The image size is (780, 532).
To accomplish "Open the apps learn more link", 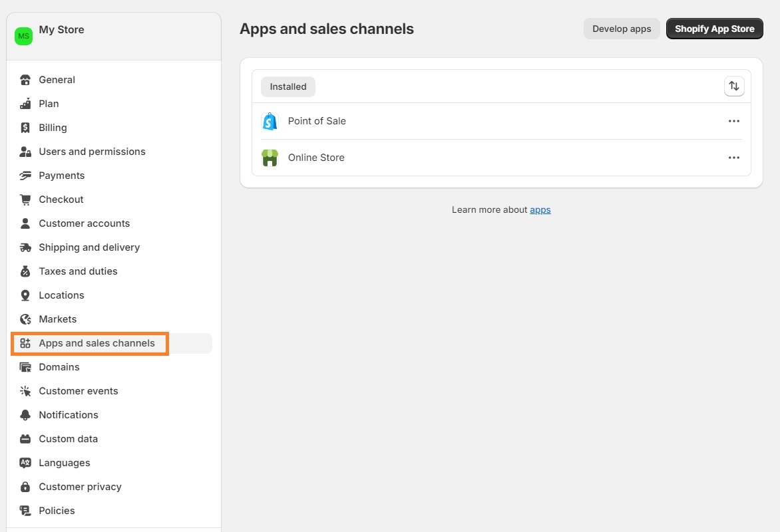I will click(x=540, y=209).
